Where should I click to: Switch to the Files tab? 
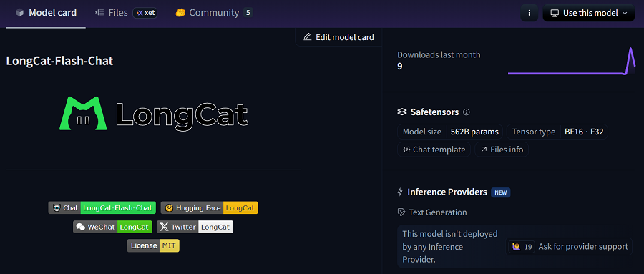(112, 13)
